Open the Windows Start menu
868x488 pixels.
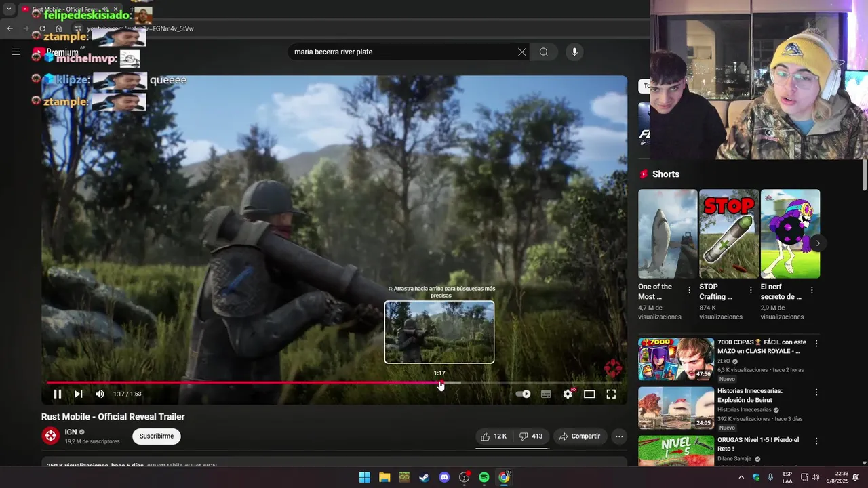click(x=364, y=477)
